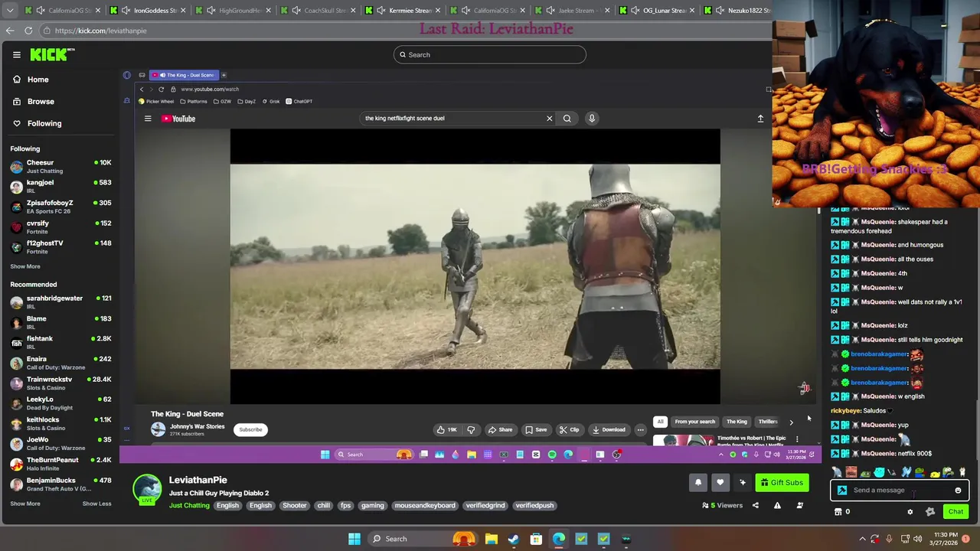This screenshot has height=551, width=980.
Task: Clear the YouTube search query
Action: coord(549,118)
